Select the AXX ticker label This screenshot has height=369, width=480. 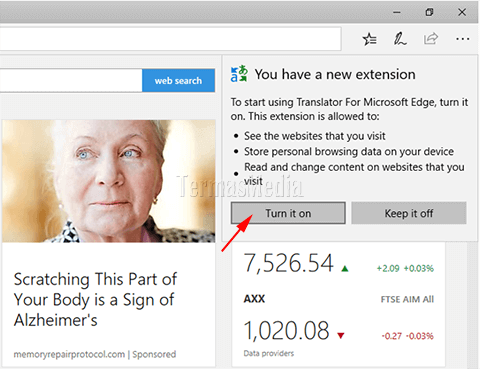(254, 299)
